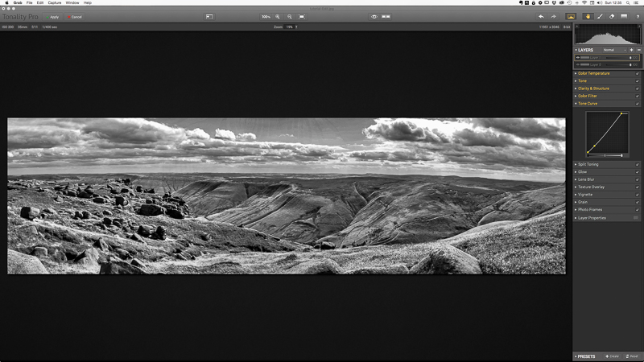Screen dimensions: 644x362
Task: Open the layer blend mode Normal dropdown
Action: [611, 50]
